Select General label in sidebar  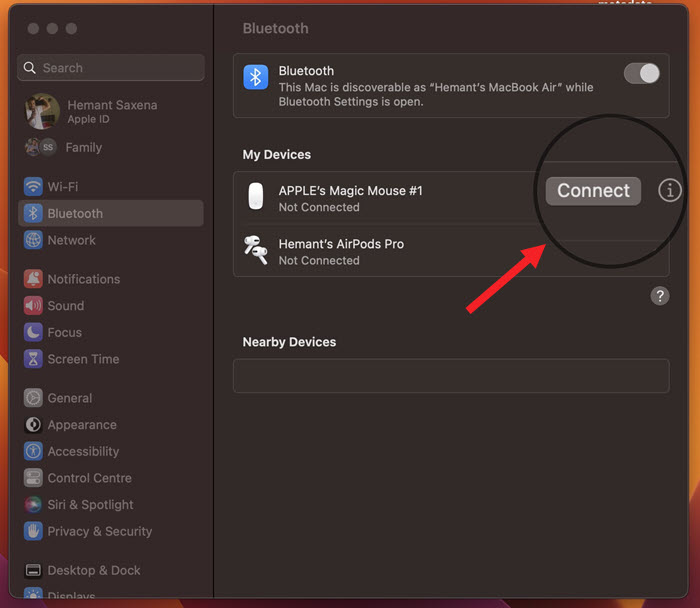[70, 398]
